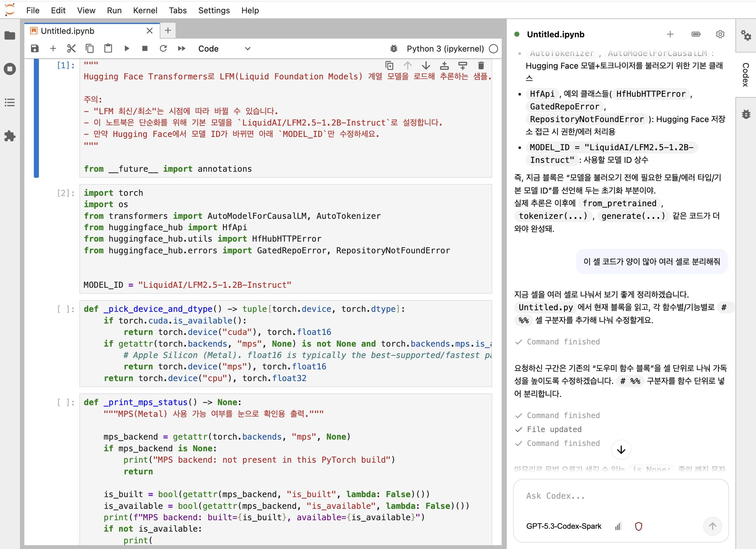Open the Codex usage indicator icon

point(696,34)
